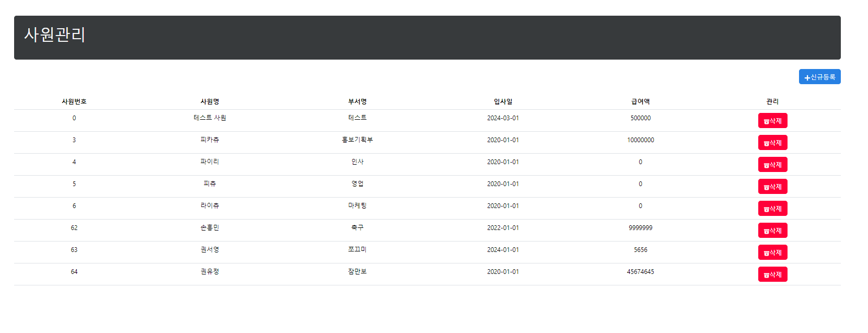Delete employee 권유정
Image resolution: width=868 pixels, height=333 pixels.
772,274
